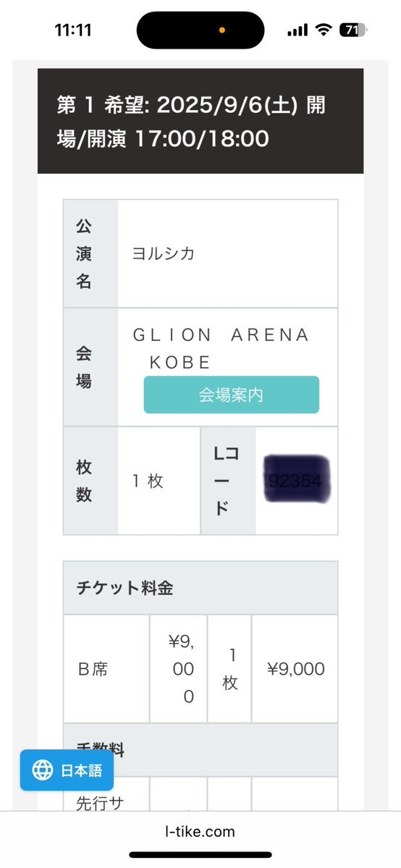Viewport: 401px width, 868px height.
Task: Select the ヨルシカ performance name cell
Action: (227, 253)
